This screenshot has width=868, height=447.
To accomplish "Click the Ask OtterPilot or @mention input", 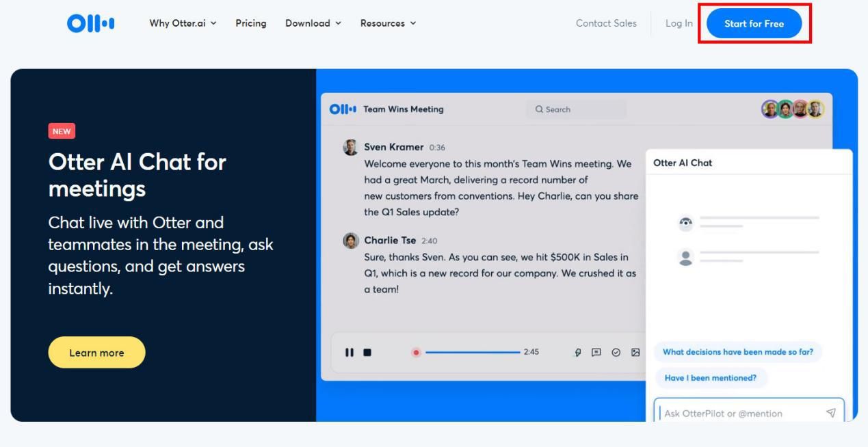I will (x=749, y=410).
